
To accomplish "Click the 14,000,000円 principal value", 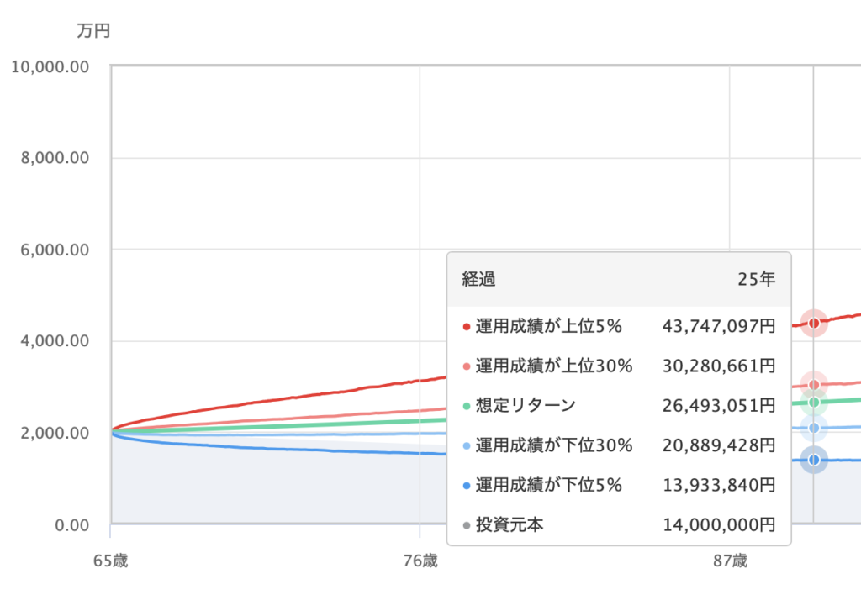I will (718, 525).
